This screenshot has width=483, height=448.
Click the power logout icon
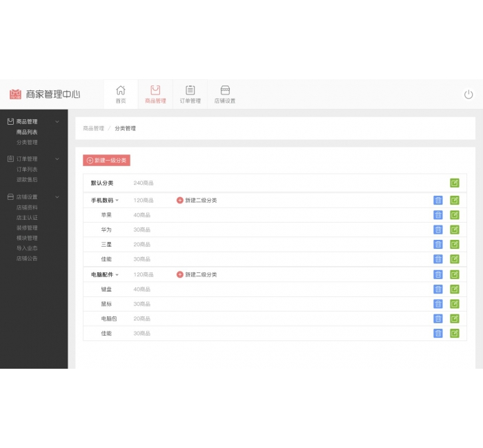pyautogui.click(x=469, y=94)
